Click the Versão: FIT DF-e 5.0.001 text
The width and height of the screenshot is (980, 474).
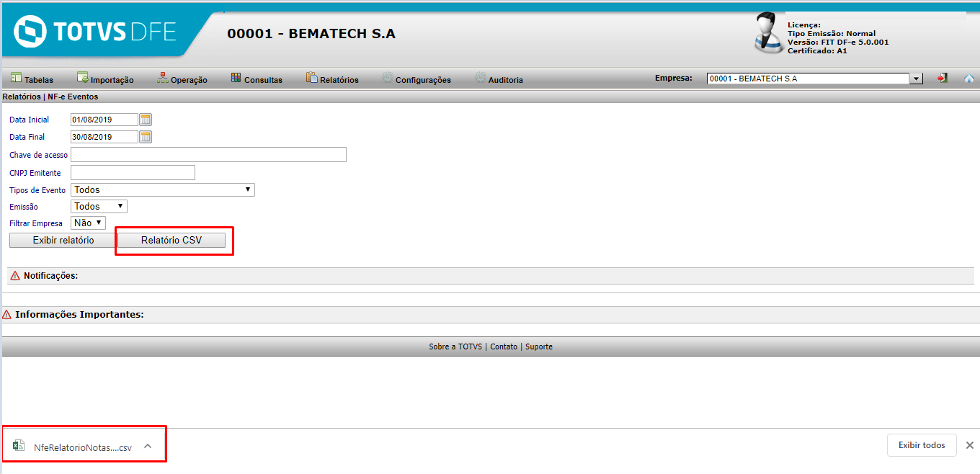(x=838, y=43)
